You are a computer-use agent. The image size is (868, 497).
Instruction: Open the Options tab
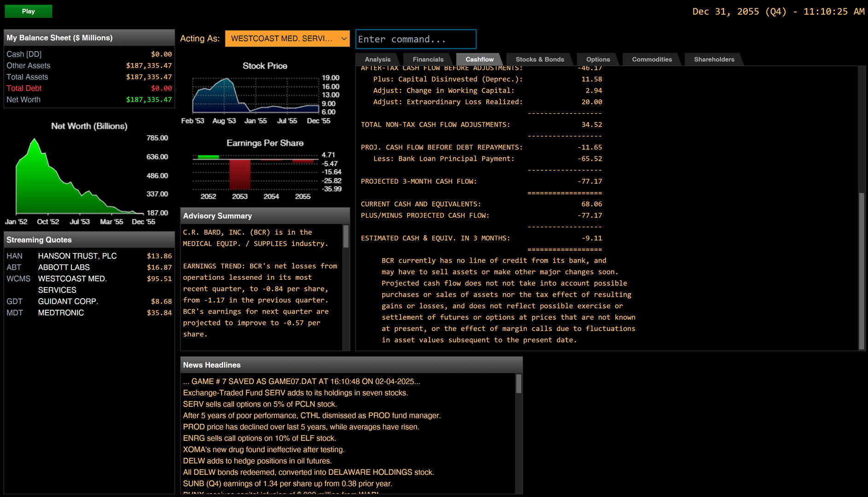(598, 59)
